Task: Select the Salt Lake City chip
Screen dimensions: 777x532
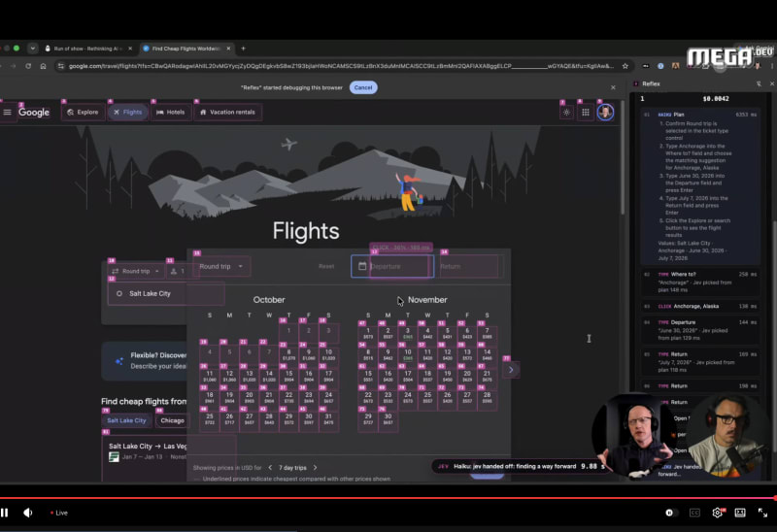Action: [x=126, y=420]
